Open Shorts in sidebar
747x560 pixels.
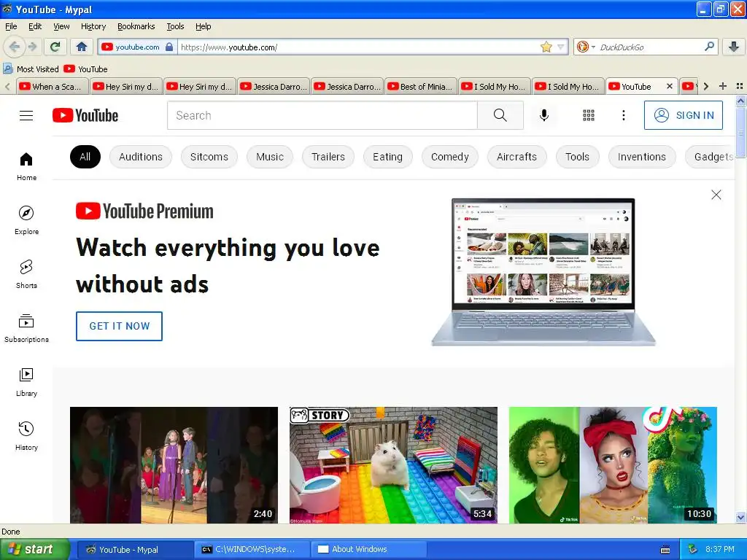point(26,274)
